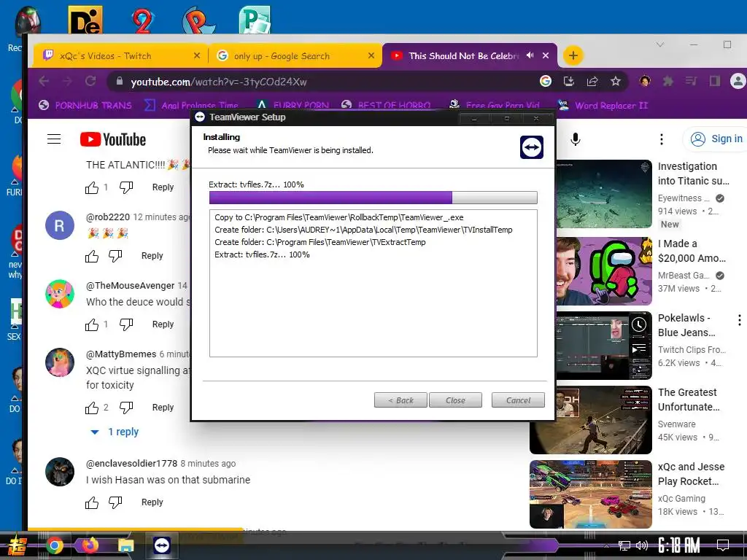747x560 pixels.
Task: Like @TheMouseAvenger's comment
Action: pyautogui.click(x=91, y=324)
